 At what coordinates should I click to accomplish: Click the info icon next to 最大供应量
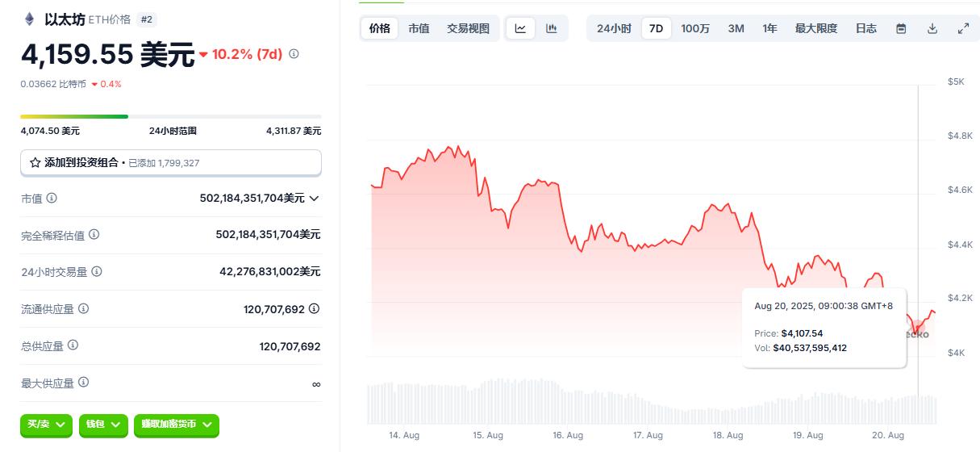(84, 383)
